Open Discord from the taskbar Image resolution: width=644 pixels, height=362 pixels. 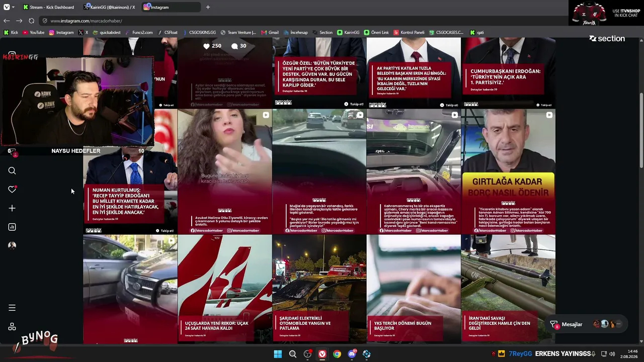point(352,354)
